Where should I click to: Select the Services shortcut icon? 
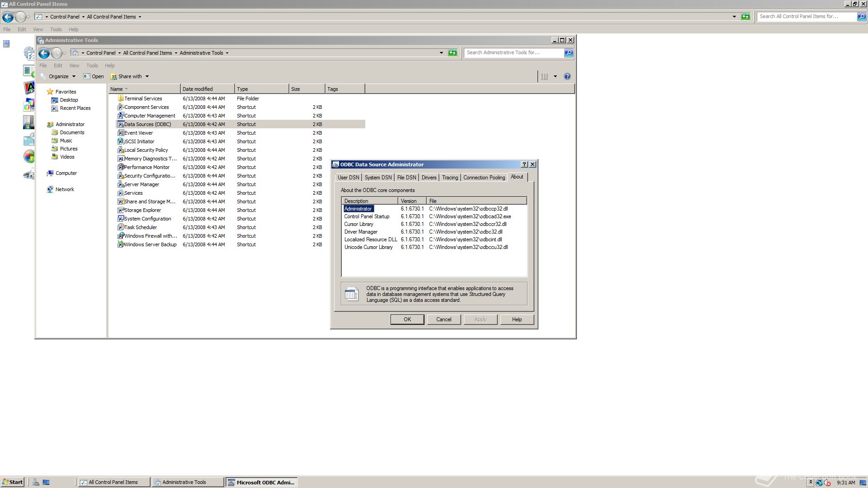point(121,193)
